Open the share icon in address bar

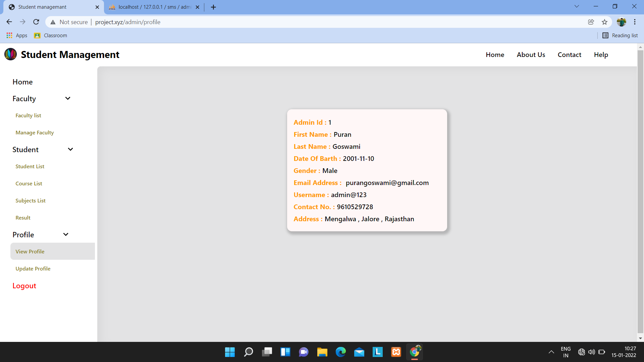coord(591,22)
